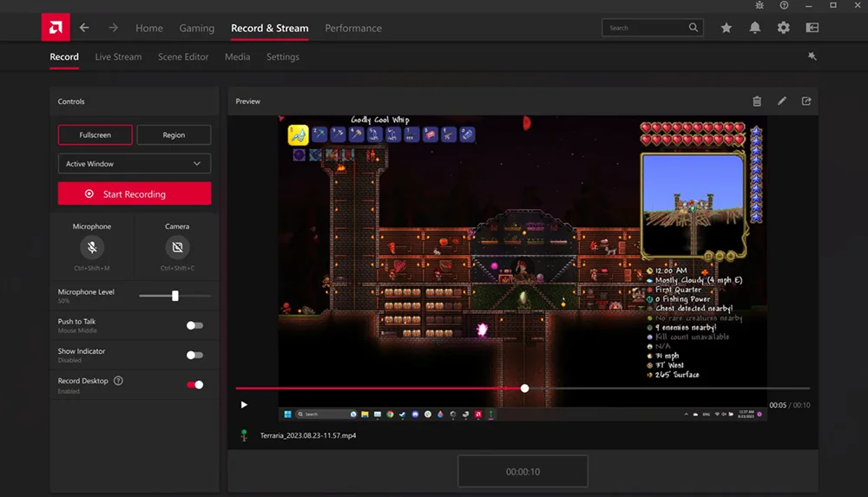Toggle the sidebar panel icon
The width and height of the screenshot is (868, 497).
coord(812,28)
